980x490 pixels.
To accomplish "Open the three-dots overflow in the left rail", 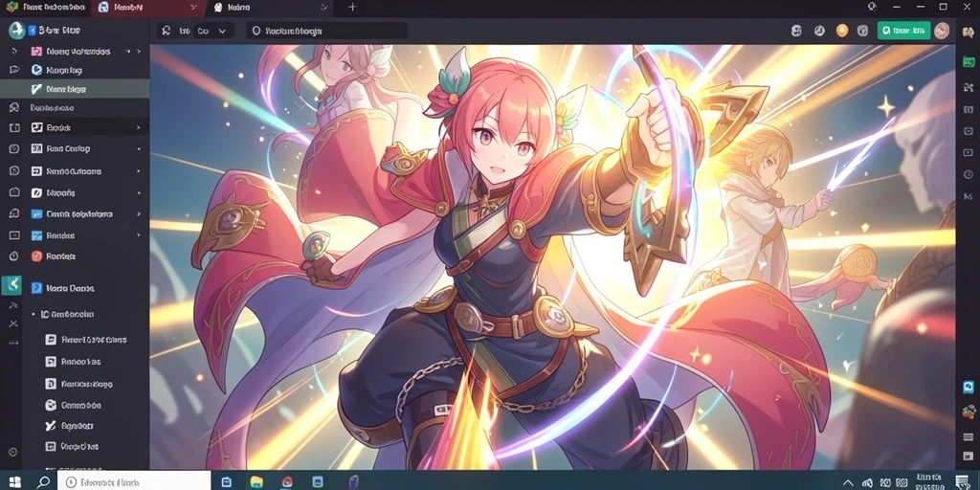I will click(13, 342).
